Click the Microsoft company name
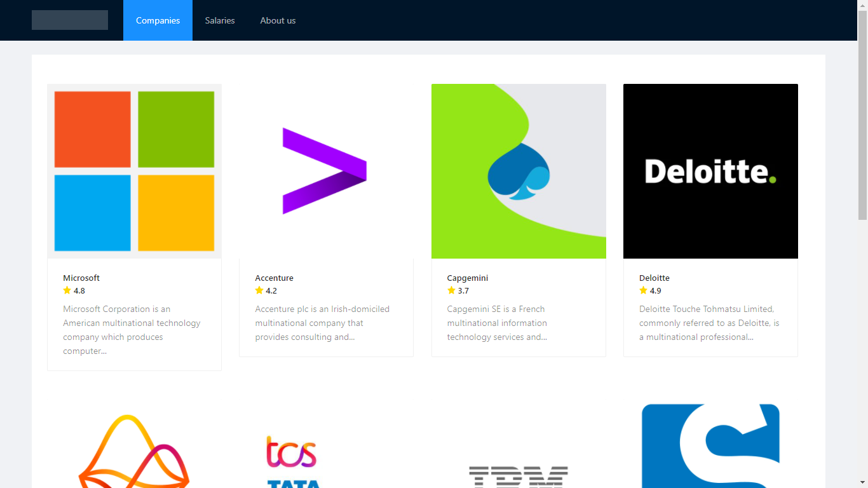The image size is (868, 488). click(81, 278)
